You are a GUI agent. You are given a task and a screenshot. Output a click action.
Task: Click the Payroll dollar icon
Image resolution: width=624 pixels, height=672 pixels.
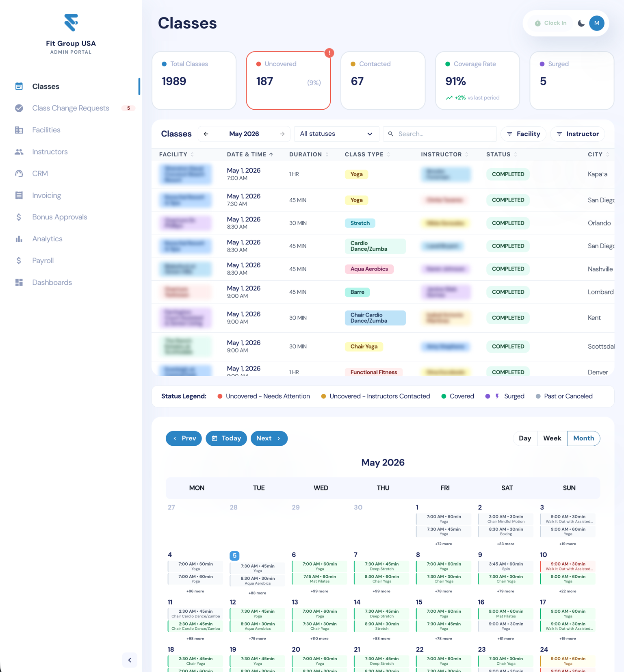[19, 260]
